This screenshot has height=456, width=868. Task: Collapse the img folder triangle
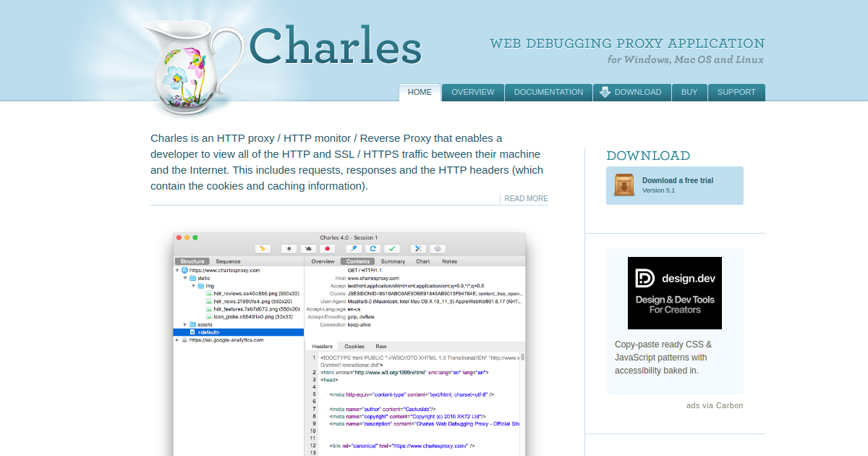click(194, 286)
